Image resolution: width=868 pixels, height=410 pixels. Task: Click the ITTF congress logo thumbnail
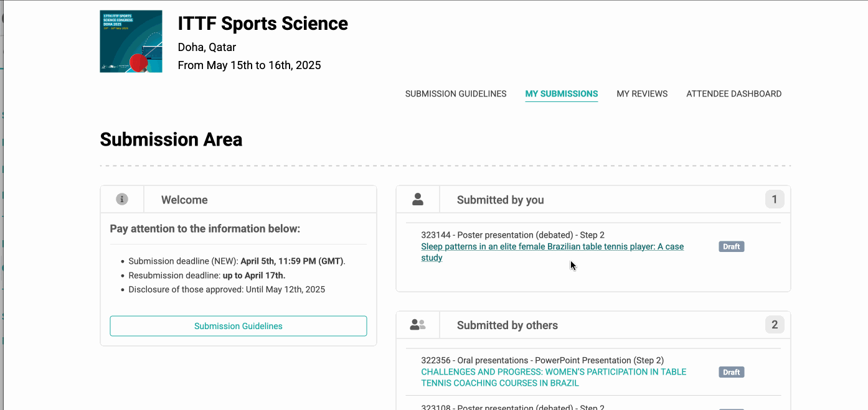(131, 41)
